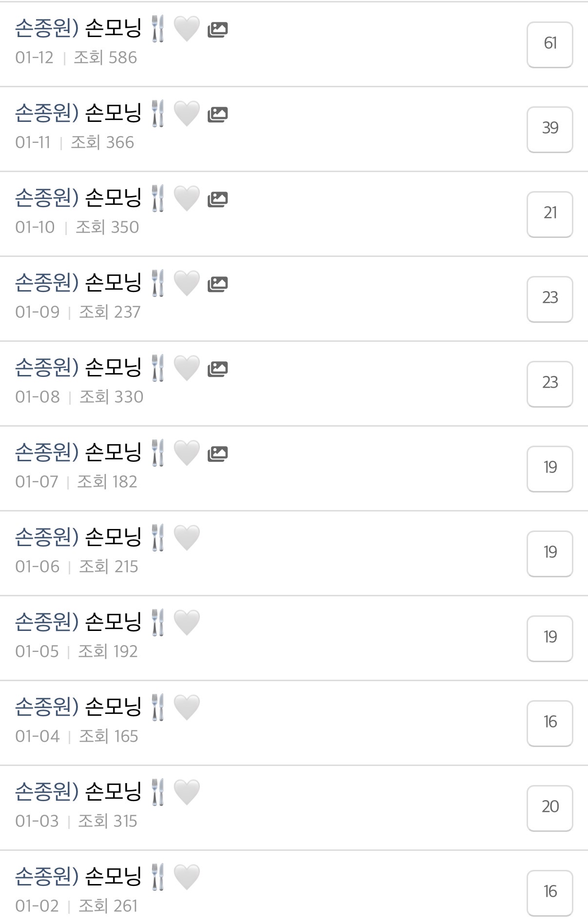Click the image icon on the 01-12 post

click(217, 30)
